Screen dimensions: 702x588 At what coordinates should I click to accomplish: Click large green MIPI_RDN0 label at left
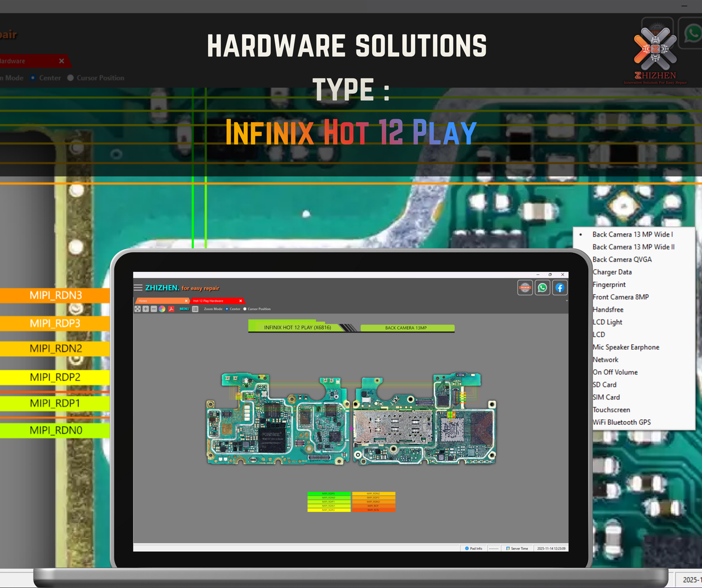tap(55, 430)
